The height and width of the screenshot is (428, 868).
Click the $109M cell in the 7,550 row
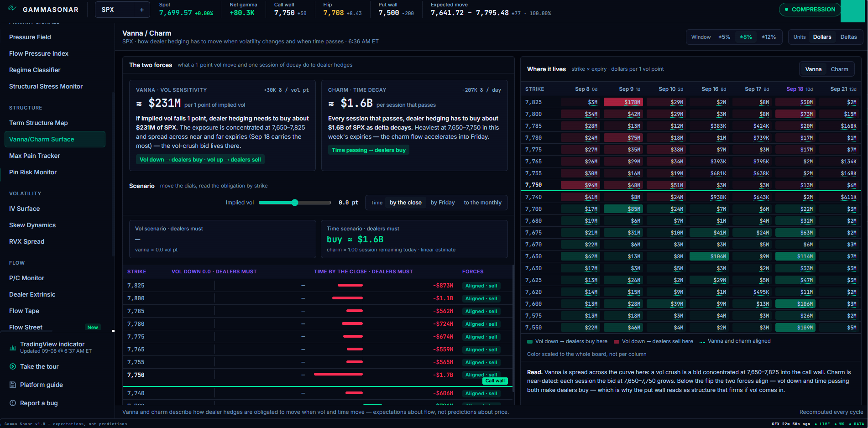click(795, 328)
